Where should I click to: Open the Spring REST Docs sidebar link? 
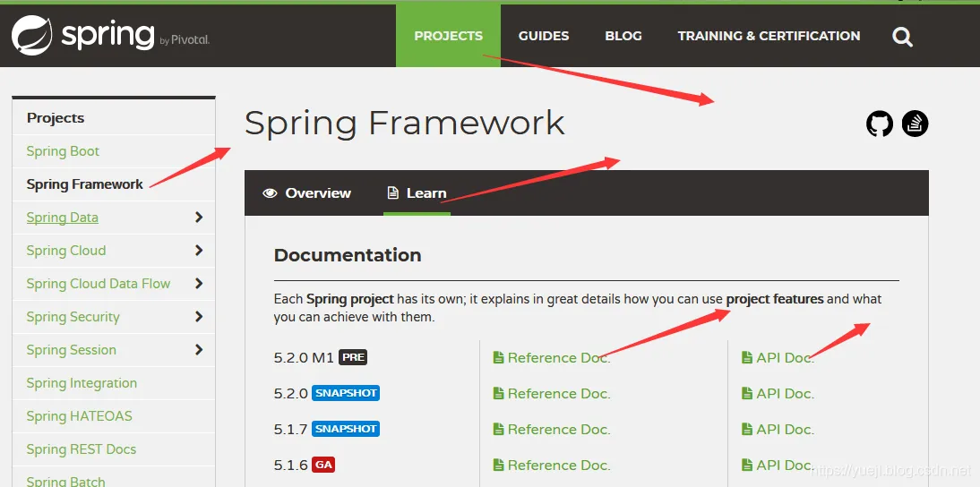click(x=81, y=449)
